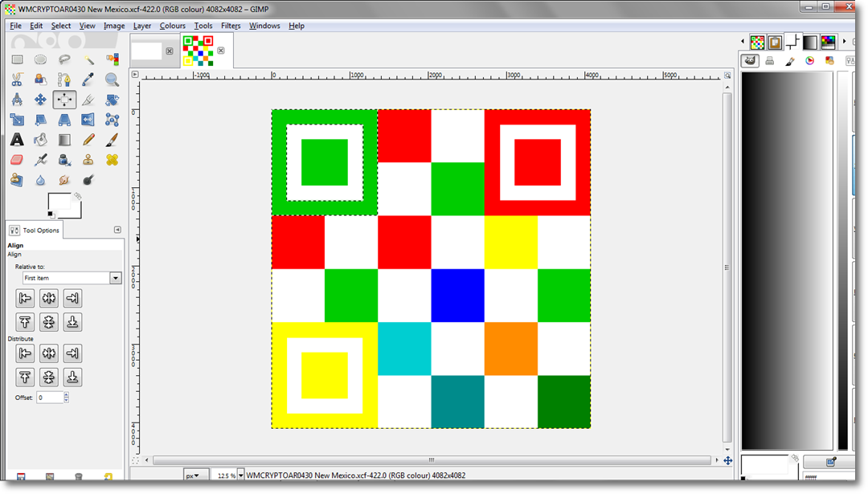
Task: Switch to the Gradients dock tab
Action: click(810, 42)
